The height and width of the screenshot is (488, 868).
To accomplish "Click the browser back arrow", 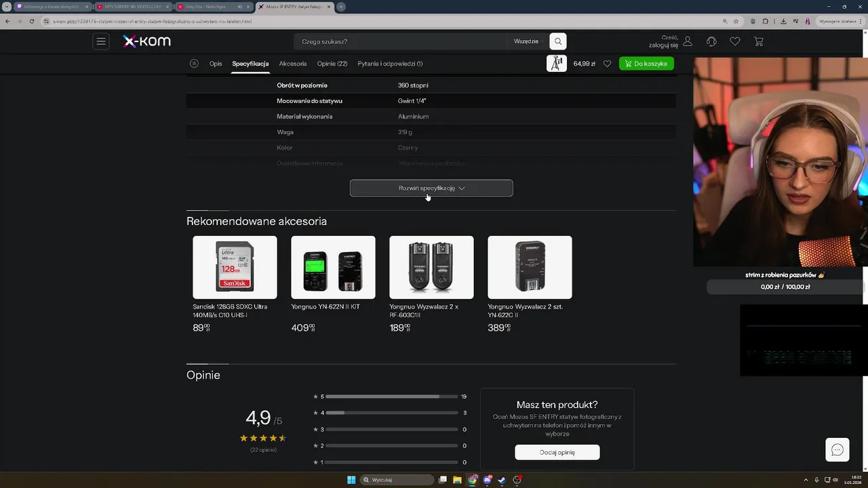I will click(7, 21).
